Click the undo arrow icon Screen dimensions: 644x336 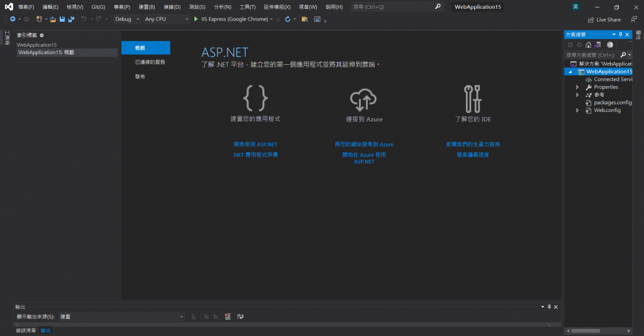84,20
